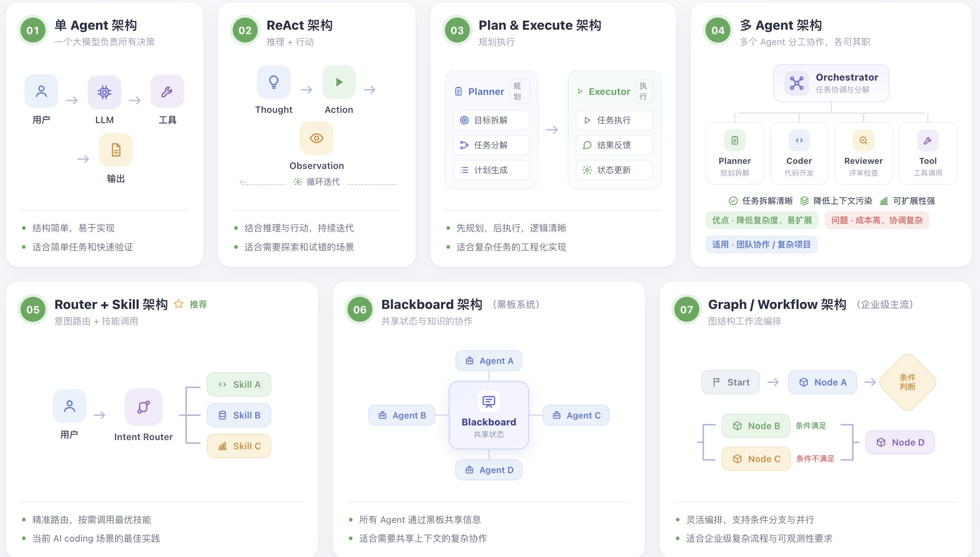Screen dimensions: 980x557
Task: Click the 结果反馈 item under Executor
Action: [614, 145]
